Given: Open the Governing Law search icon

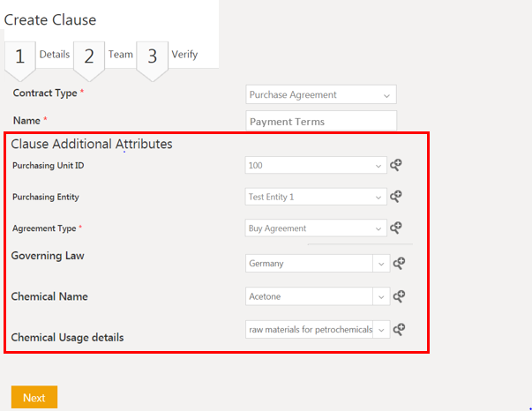Looking at the screenshot, I should point(399,263).
